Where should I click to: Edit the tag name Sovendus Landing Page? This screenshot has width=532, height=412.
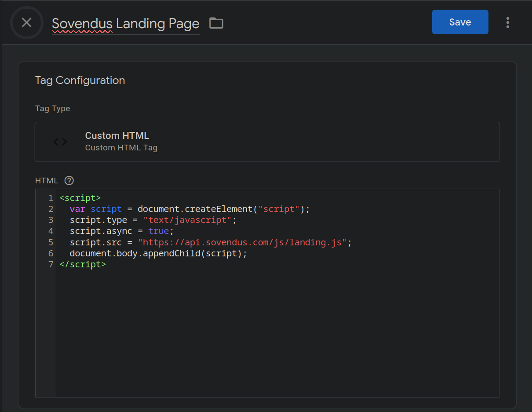pyautogui.click(x=125, y=23)
